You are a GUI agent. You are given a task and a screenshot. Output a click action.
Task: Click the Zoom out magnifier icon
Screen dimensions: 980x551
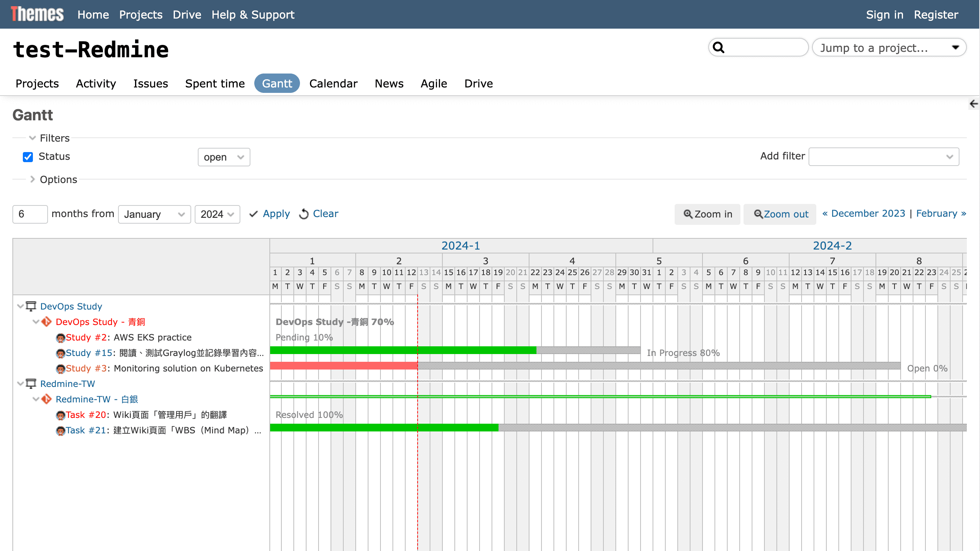(758, 214)
